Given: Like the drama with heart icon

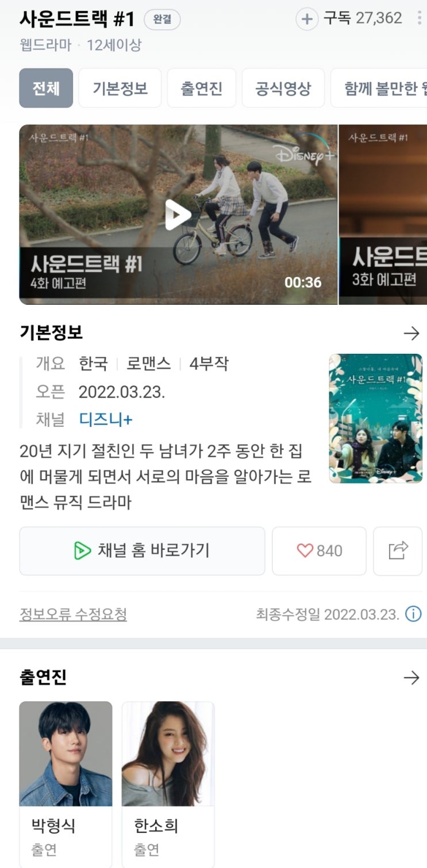Looking at the screenshot, I should click(x=319, y=550).
